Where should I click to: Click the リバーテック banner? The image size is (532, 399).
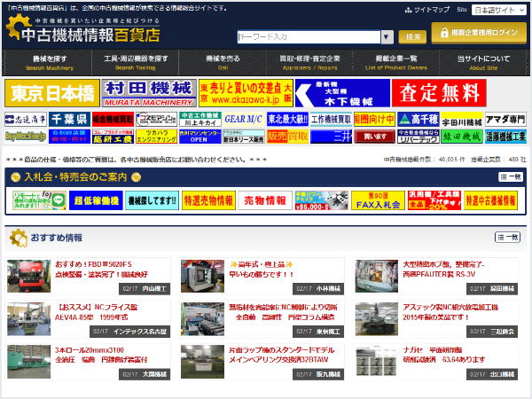point(419,137)
